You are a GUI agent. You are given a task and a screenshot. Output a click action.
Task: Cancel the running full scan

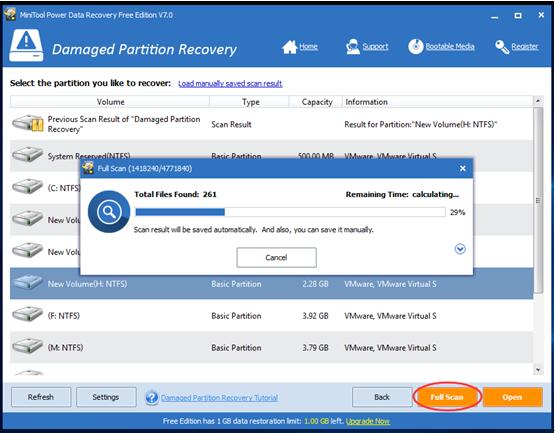[x=276, y=257]
